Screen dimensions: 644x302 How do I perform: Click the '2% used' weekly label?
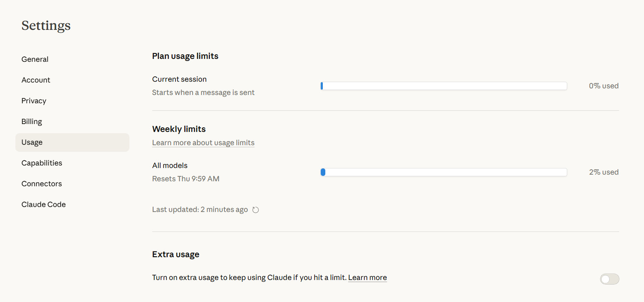click(x=603, y=172)
